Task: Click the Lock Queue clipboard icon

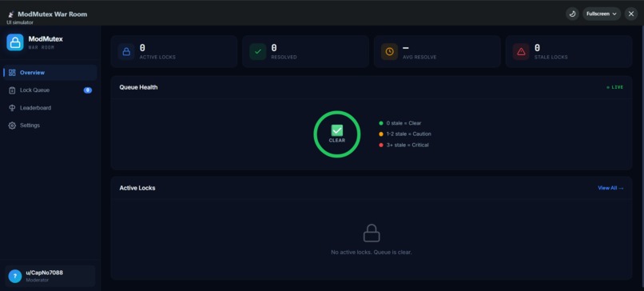Action: (12, 90)
